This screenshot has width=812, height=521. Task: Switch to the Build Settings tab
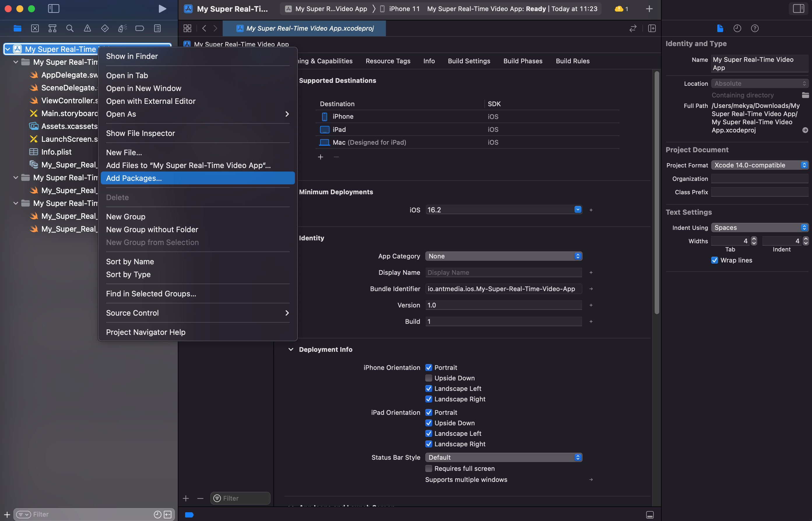click(x=469, y=61)
